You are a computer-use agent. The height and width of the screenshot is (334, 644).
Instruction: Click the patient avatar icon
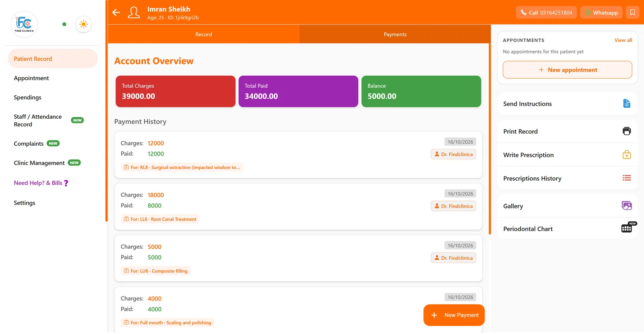click(x=134, y=12)
